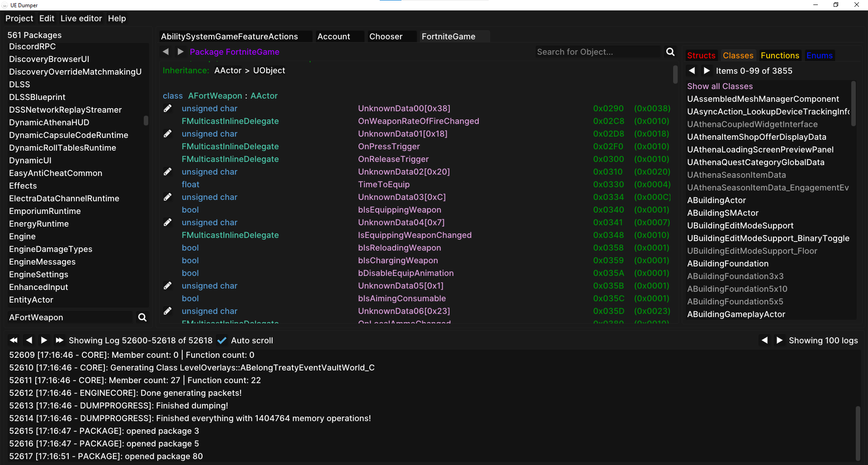Open the EnhancedInput package
868x465 pixels.
coord(38,287)
